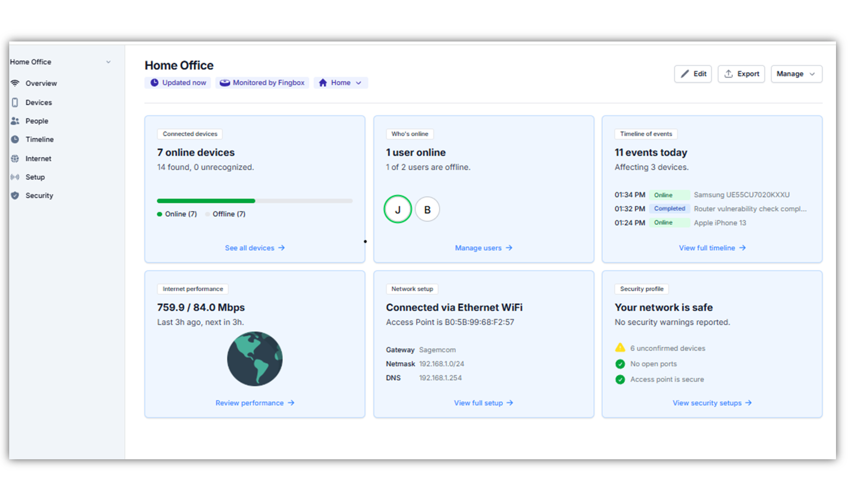Image resolution: width=868 pixels, height=488 pixels.
Task: Open the Manage users link
Action: click(x=483, y=248)
